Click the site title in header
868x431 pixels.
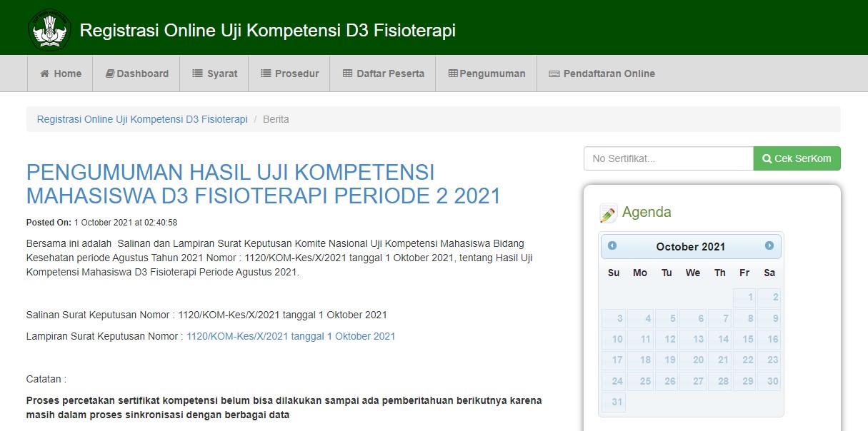(x=267, y=31)
